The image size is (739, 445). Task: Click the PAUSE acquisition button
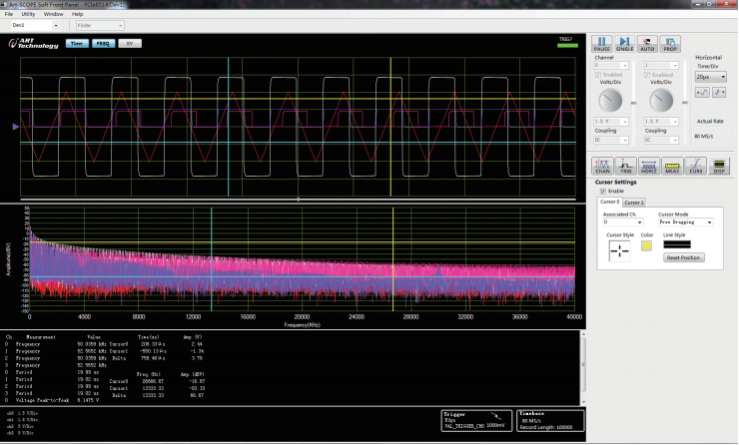[x=602, y=43]
